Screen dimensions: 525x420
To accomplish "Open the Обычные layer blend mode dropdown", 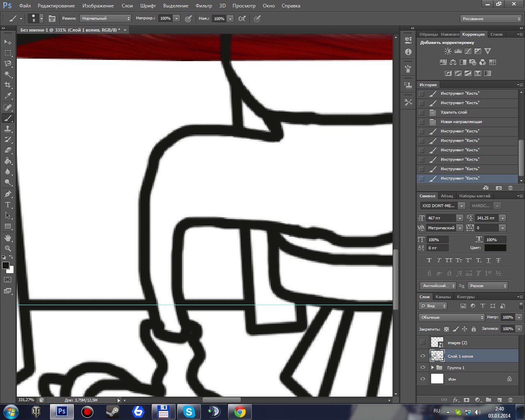I will pyautogui.click(x=452, y=317).
